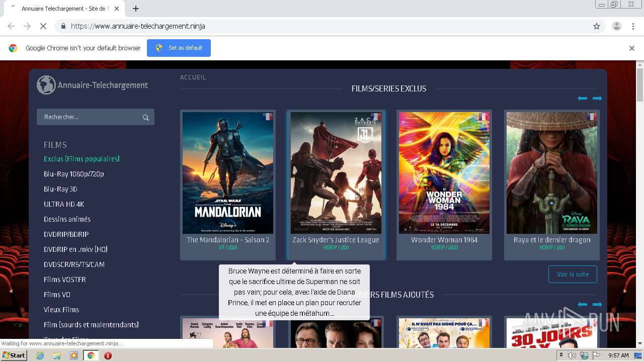Screen dimensions: 644x362
Task: Click previous arrow in Derniers Films Ajoutés carousel
Action: coord(583,304)
